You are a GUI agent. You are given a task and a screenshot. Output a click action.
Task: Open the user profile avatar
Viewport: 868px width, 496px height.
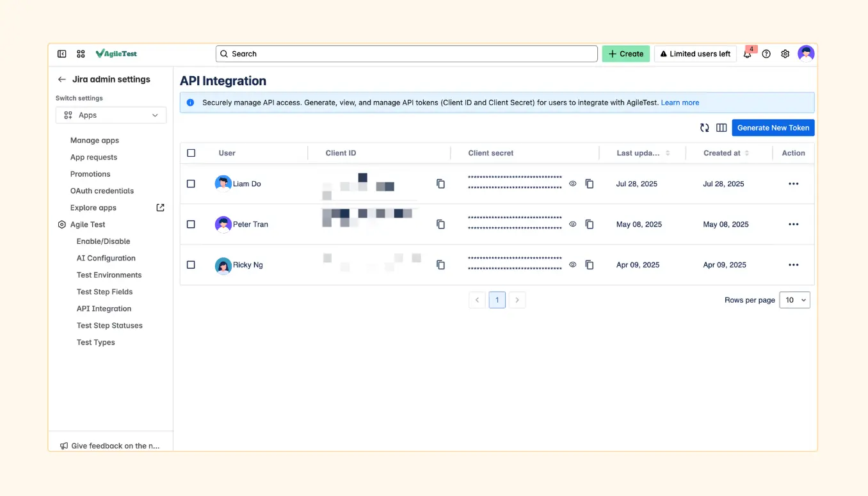point(806,54)
